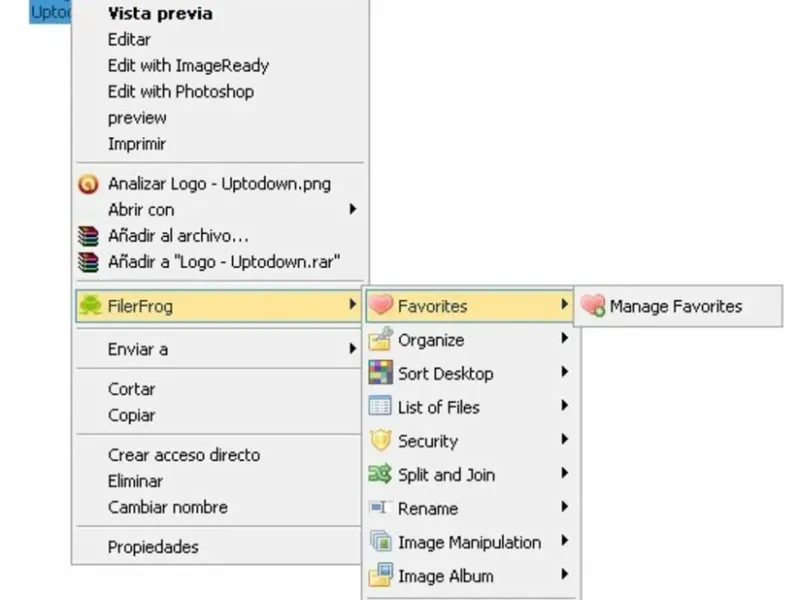Click the FilerFrog frog icon
The width and height of the screenshot is (800, 600).
[x=90, y=306]
